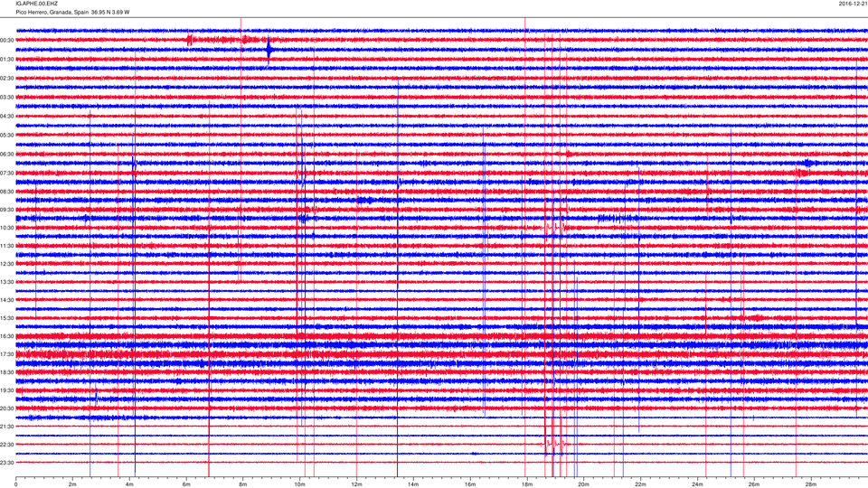Screen dimensions: 868x488
Task: Select the 04:30 time label
Action: tap(7, 117)
